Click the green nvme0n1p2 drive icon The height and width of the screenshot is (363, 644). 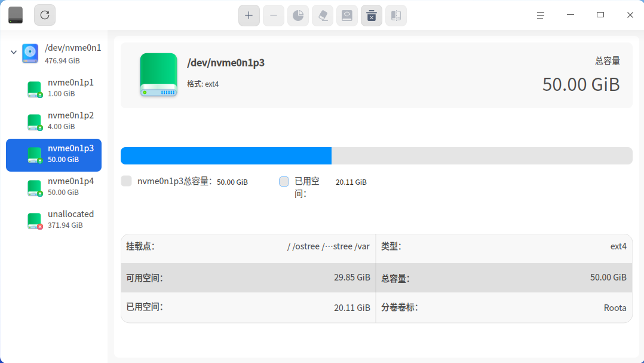click(x=35, y=122)
